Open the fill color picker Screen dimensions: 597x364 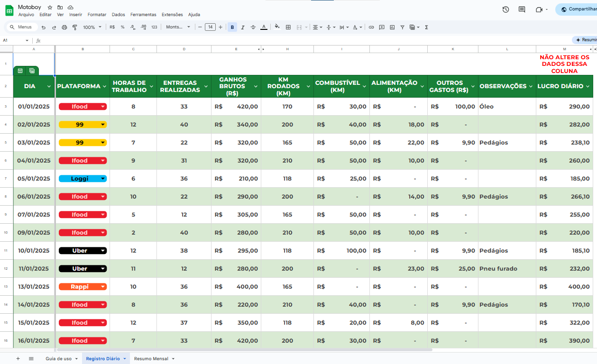(277, 27)
